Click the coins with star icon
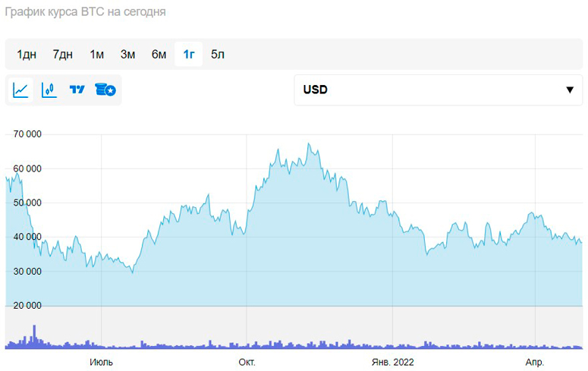588x371 pixels. click(105, 90)
